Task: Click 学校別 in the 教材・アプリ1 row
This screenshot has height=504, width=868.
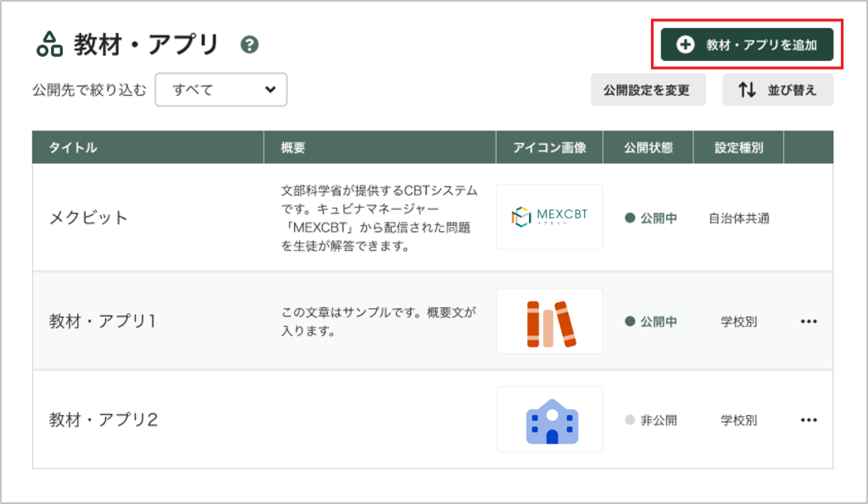Action: (x=738, y=322)
